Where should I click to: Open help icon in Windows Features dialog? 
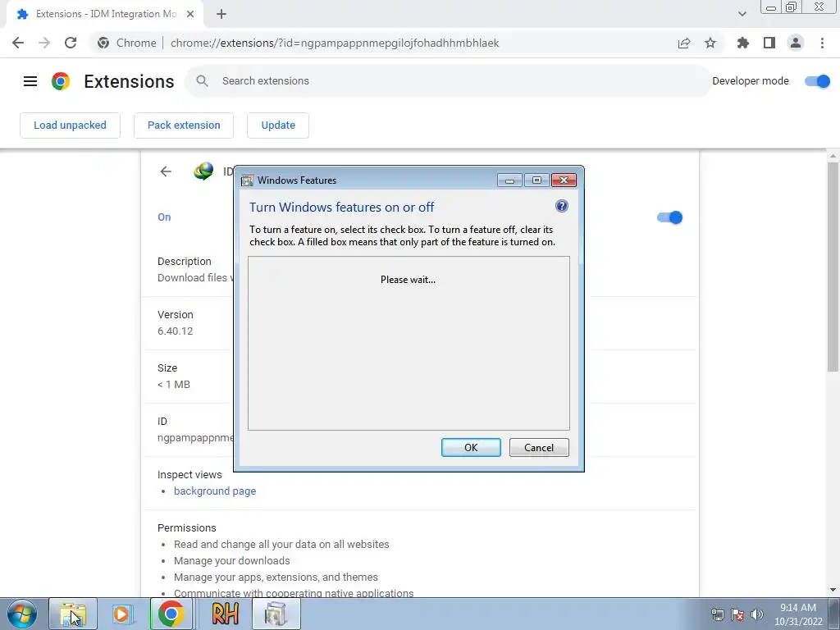click(561, 206)
